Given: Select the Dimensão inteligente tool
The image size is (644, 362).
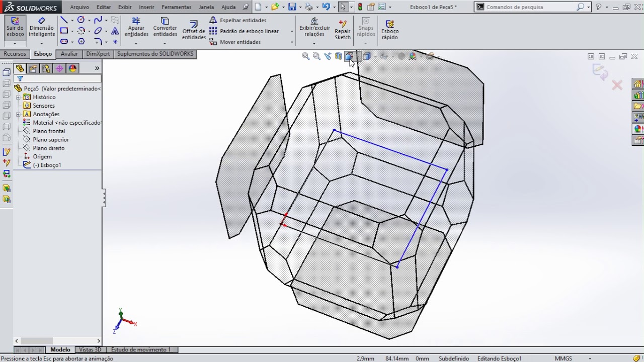Looking at the screenshot, I should [x=42, y=28].
